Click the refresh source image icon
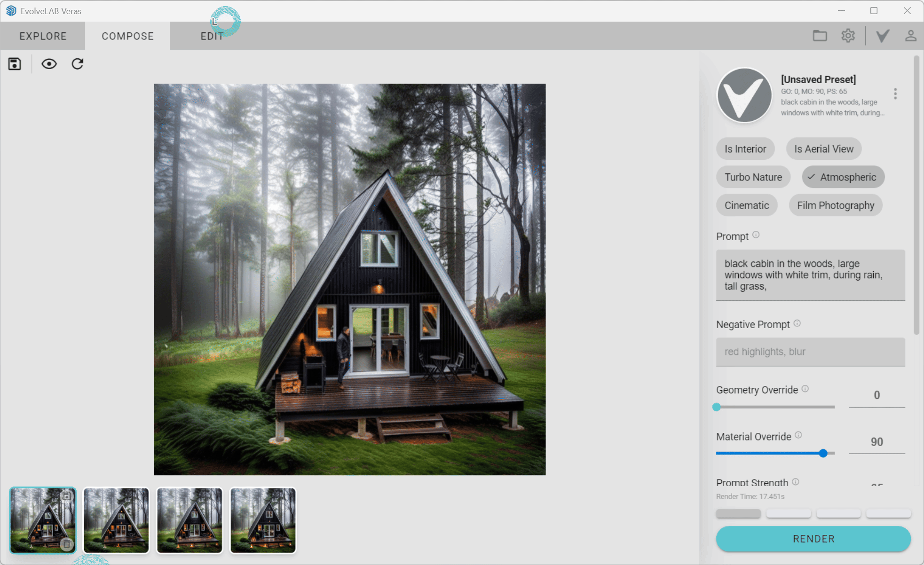924x565 pixels. click(x=77, y=63)
